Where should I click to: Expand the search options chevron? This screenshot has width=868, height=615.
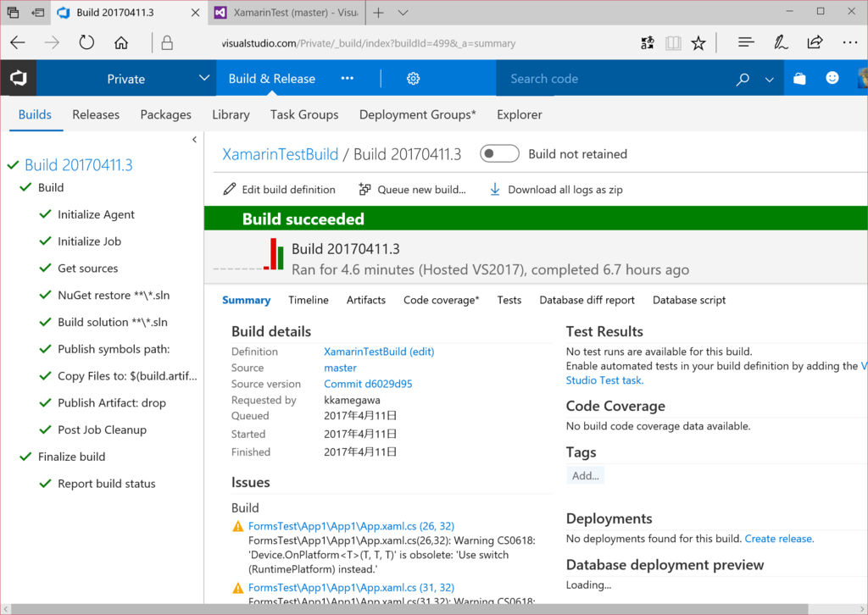pyautogui.click(x=770, y=80)
